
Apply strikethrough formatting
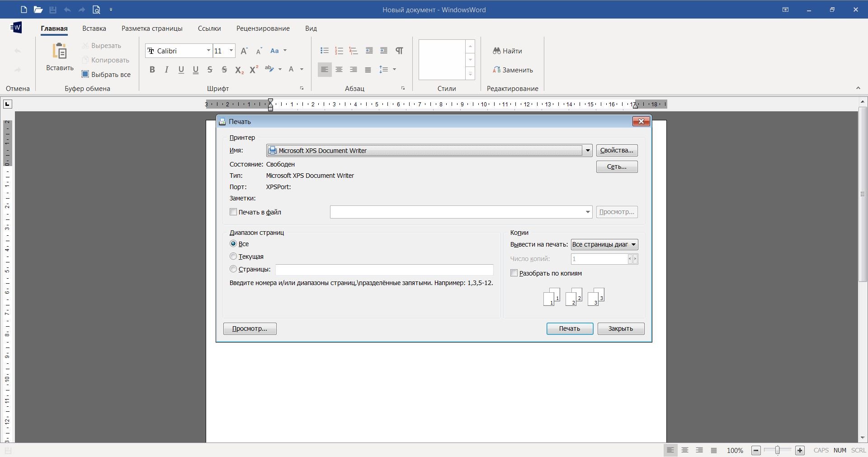coord(210,69)
